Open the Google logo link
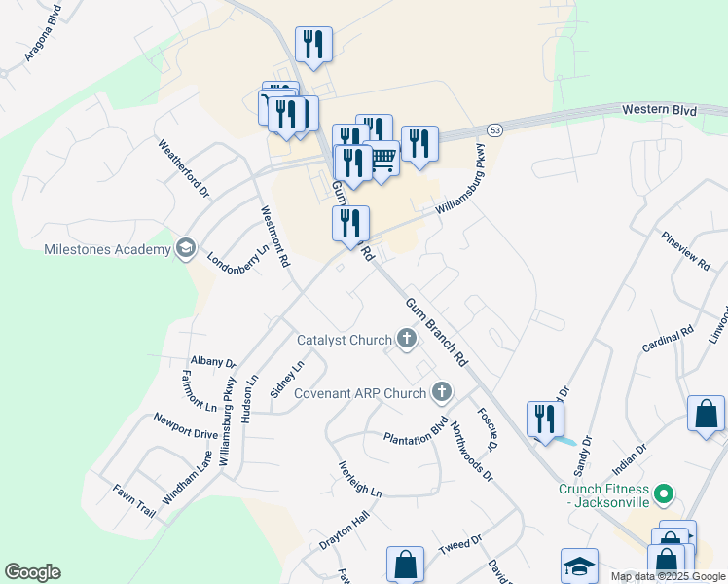This screenshot has width=728, height=584. [x=32, y=572]
